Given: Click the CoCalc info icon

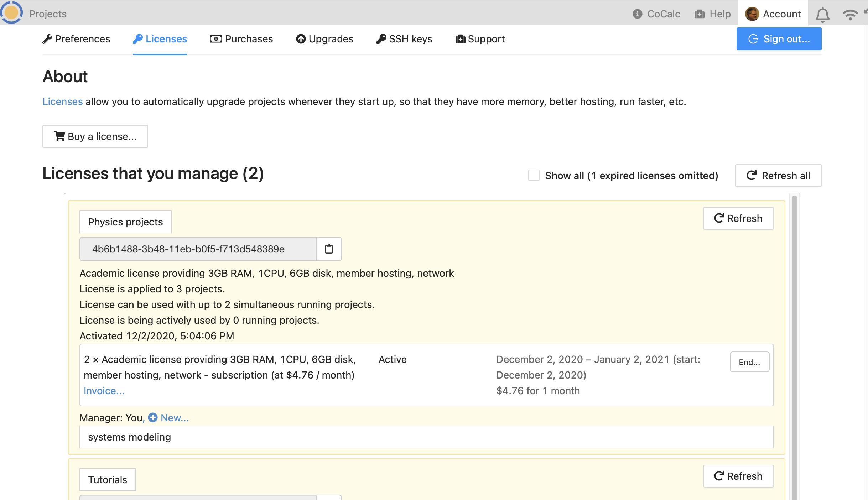Looking at the screenshot, I should click(x=637, y=14).
